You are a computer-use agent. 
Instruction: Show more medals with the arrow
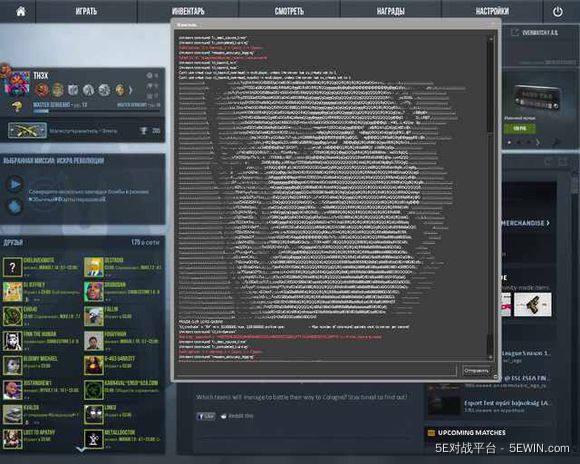131,90
